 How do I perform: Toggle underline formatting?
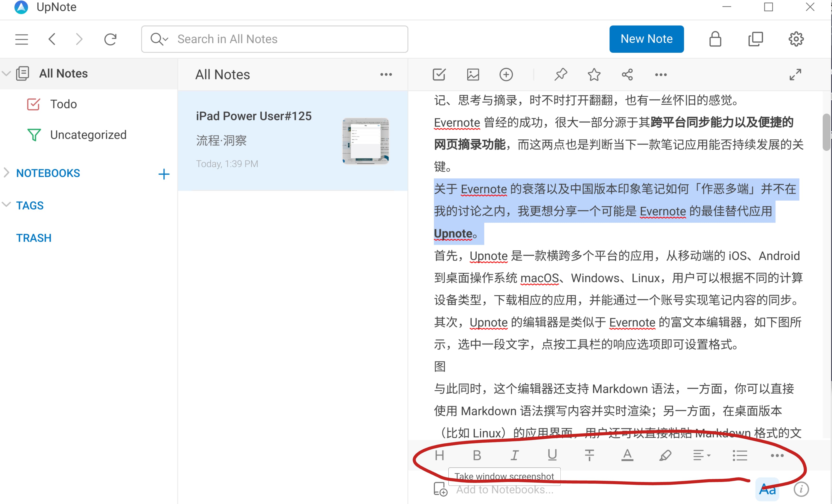tap(552, 455)
